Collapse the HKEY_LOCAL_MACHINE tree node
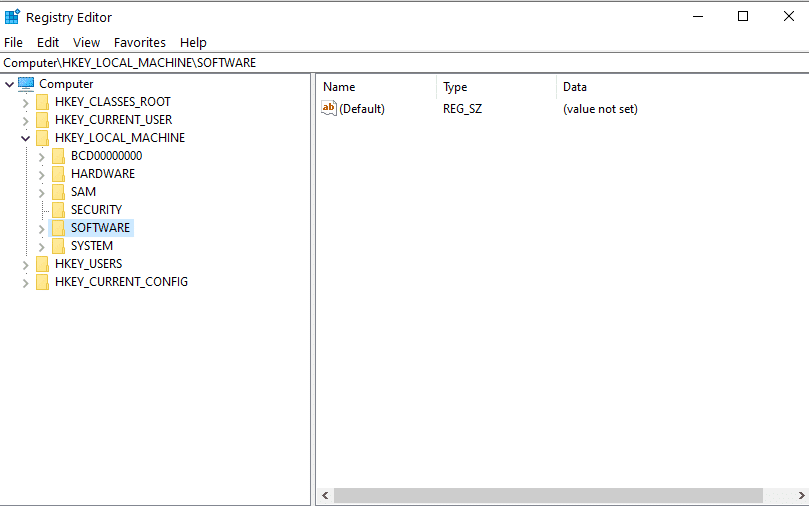The image size is (809, 506). [x=25, y=138]
